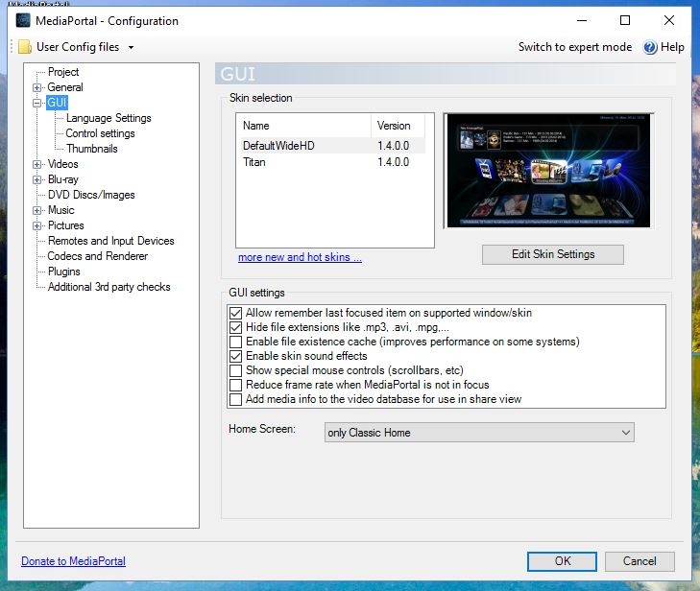The image size is (700, 591).
Task: Expand the Music tree node
Action: (x=37, y=210)
